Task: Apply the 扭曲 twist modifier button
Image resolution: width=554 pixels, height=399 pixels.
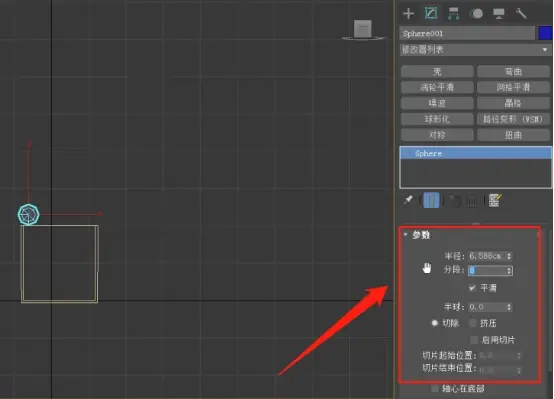Action: [x=513, y=135]
